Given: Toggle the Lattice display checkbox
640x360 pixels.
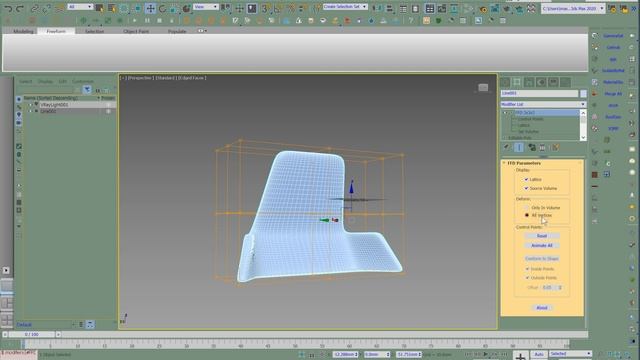Looking at the screenshot, I should (x=527, y=179).
